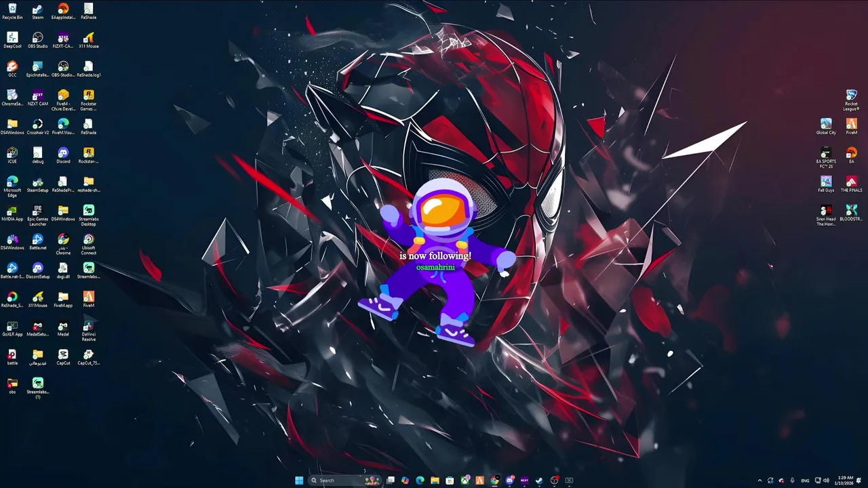Select the battle file on desktop
Image resolution: width=868 pixels, height=488 pixels.
[12, 357]
